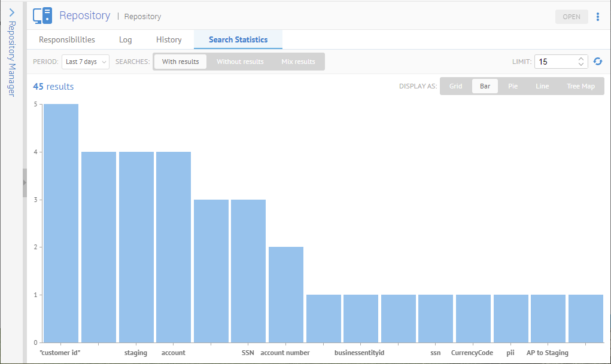
Task: Open the Period 'Last 7 days' dropdown
Action: click(x=86, y=62)
